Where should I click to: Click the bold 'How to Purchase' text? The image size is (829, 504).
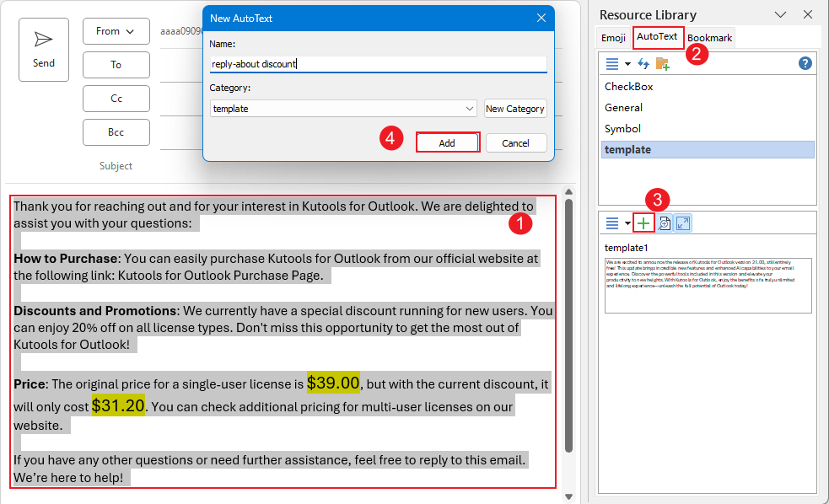click(66, 259)
